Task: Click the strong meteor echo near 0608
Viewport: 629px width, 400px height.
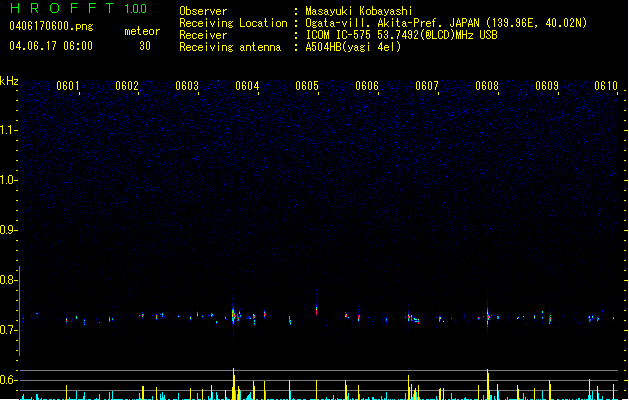Action: (488, 317)
